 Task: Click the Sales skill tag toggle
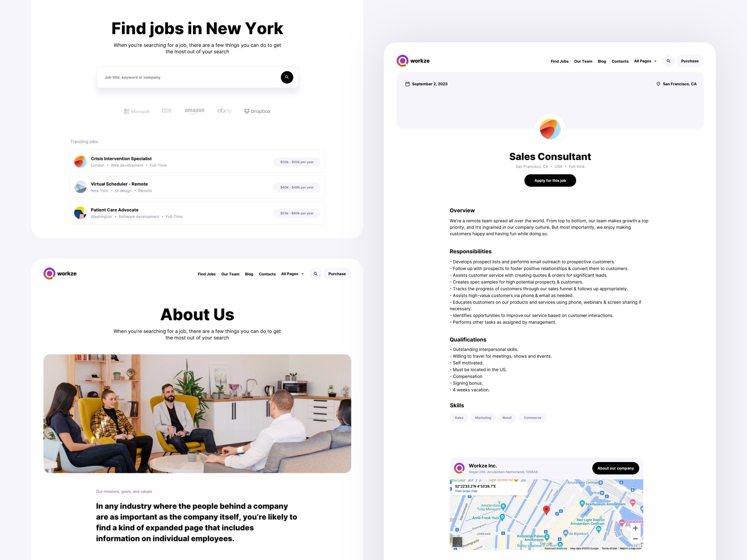point(459,418)
